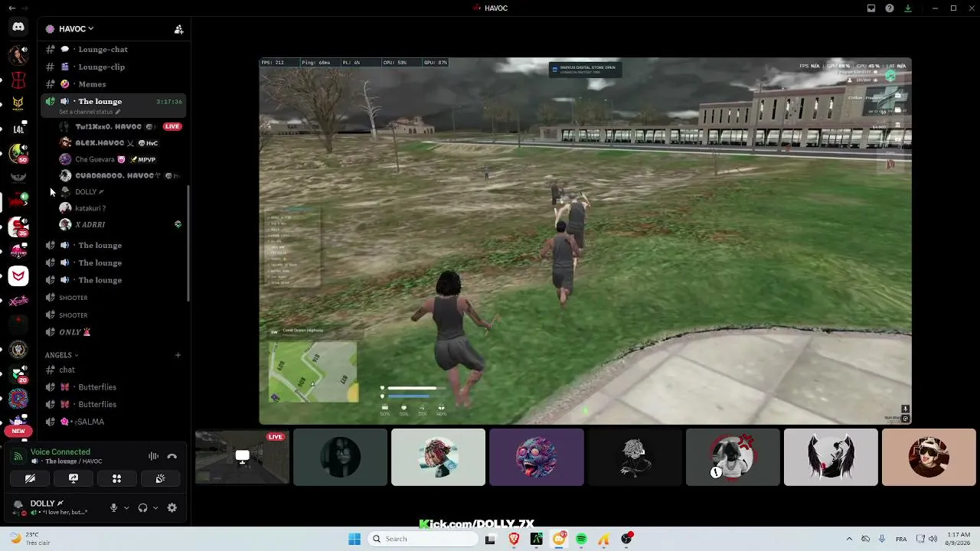Turn on your camera
The width and height of the screenshot is (980, 551).
pos(30,478)
